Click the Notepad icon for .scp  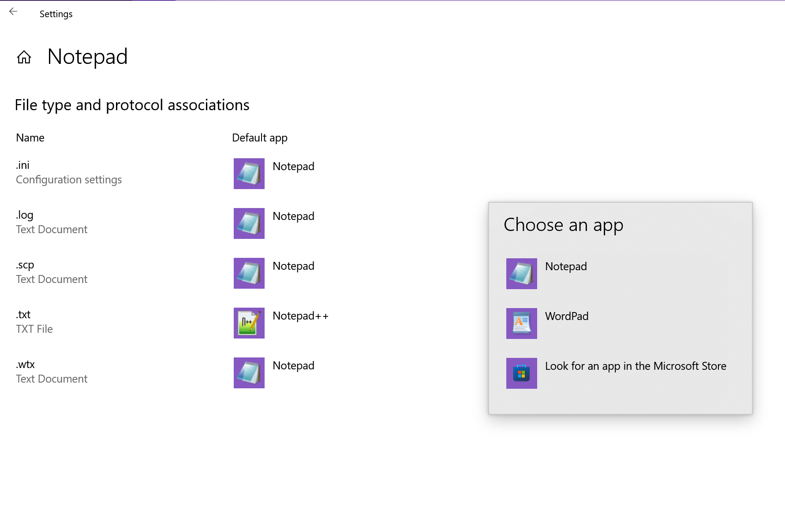click(249, 273)
